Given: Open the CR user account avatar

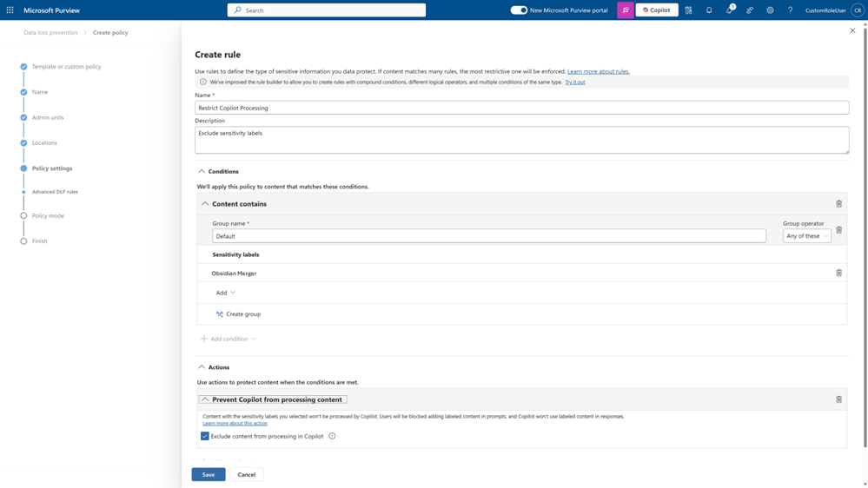Looking at the screenshot, I should pyautogui.click(x=857, y=10).
